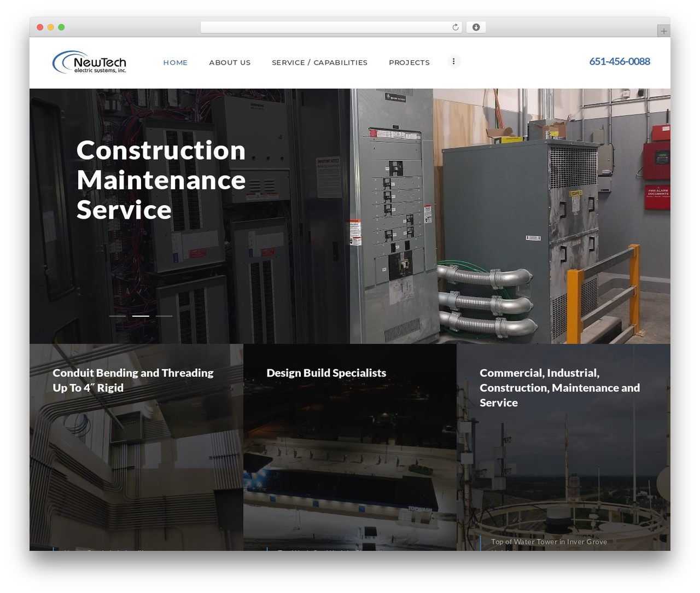Select the third hero slider indicator
This screenshot has width=700, height=593.
pos(164,316)
